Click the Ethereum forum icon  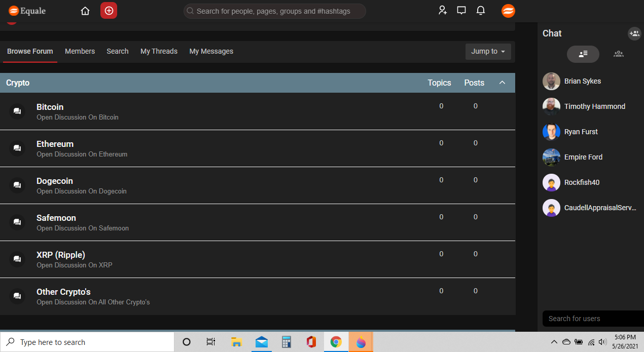click(17, 148)
